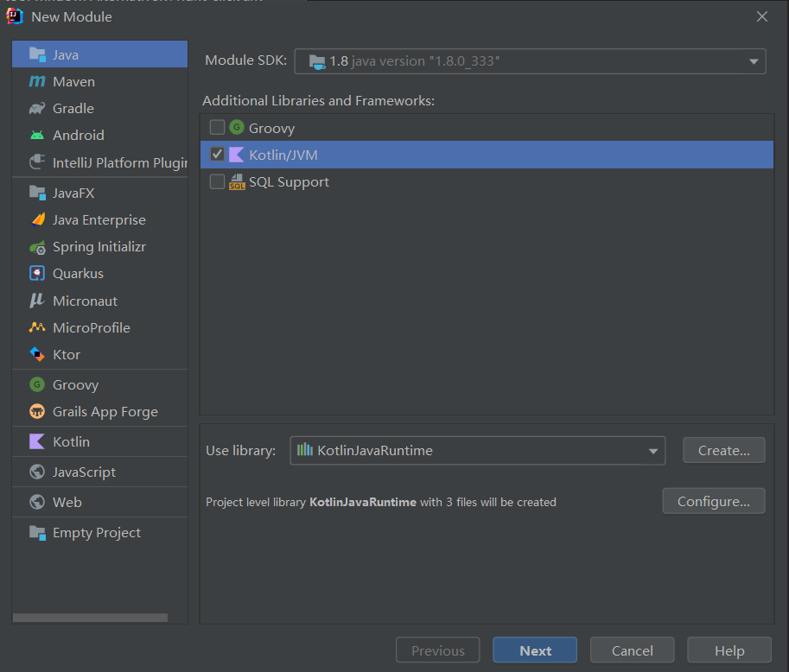Pick the Gradle elephant icon
This screenshot has height=672, width=789.
coord(37,108)
